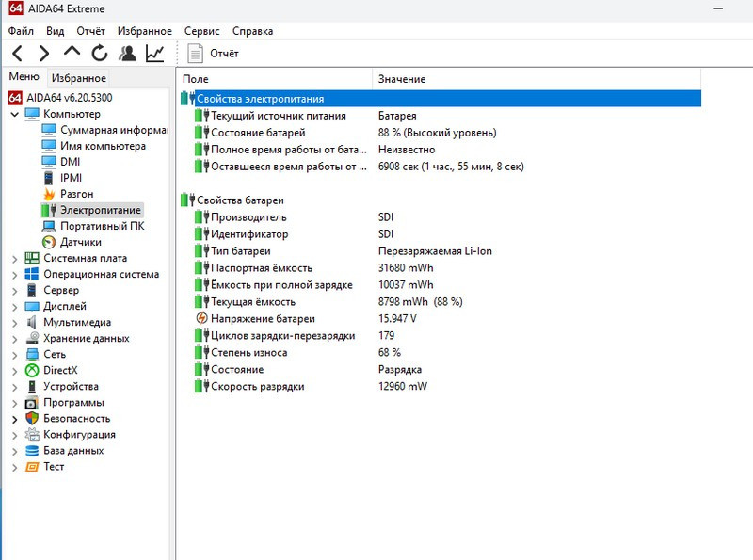Select the Датчики sensors tree item
The height and width of the screenshot is (560, 753).
pos(81,242)
